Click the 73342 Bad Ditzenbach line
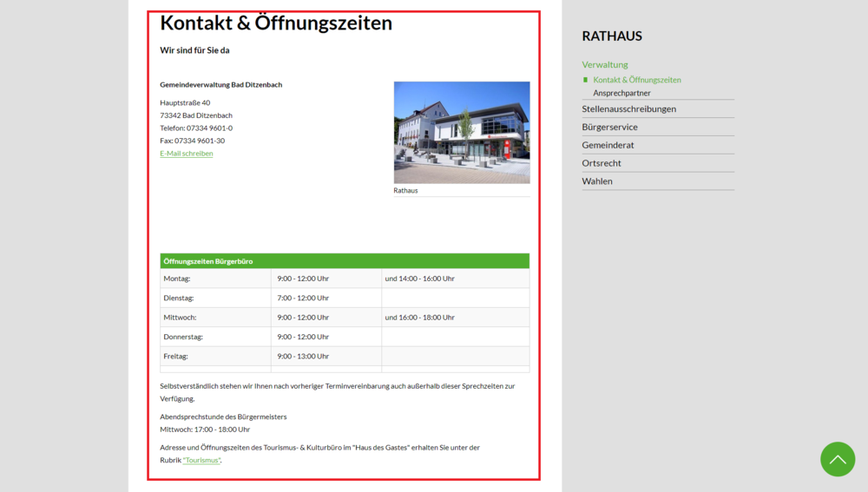Viewport: 868px width, 492px height. [196, 115]
